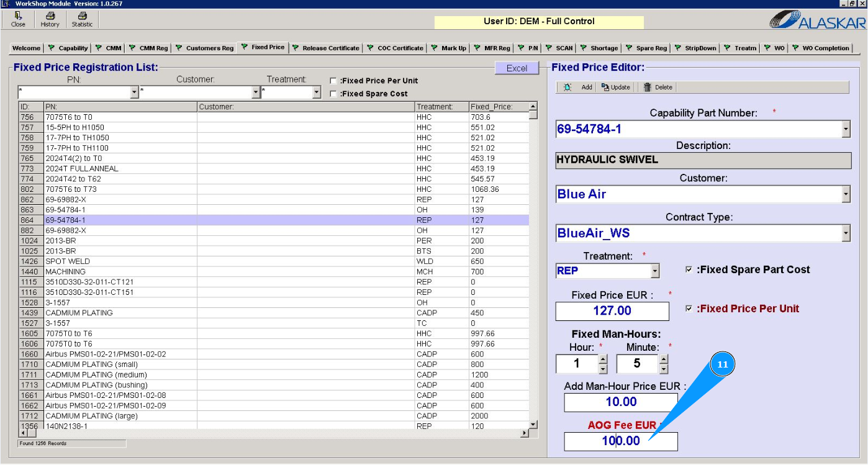Switch to the Release Certificate tab
Viewport: 868px width, 465px height.
pyautogui.click(x=325, y=48)
